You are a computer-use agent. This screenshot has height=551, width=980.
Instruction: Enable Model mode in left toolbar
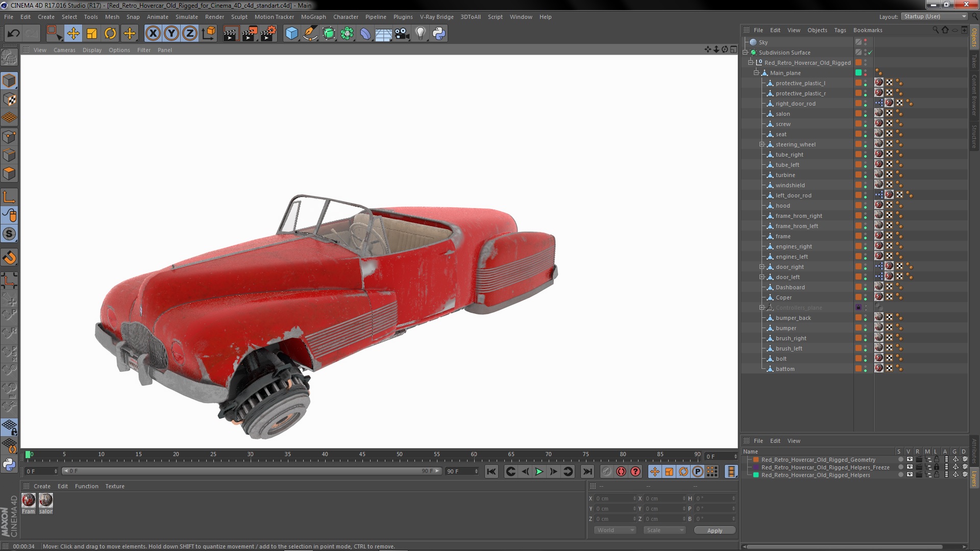(x=9, y=81)
